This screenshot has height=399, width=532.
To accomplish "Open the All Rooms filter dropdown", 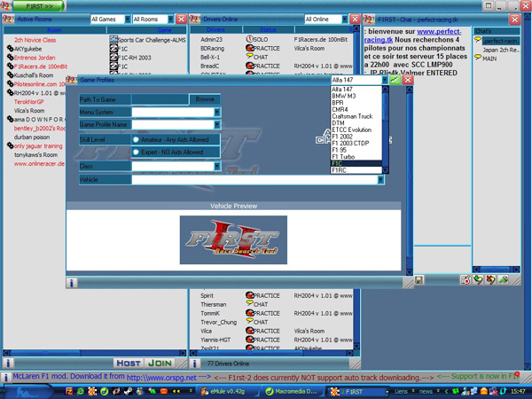I will (170, 19).
